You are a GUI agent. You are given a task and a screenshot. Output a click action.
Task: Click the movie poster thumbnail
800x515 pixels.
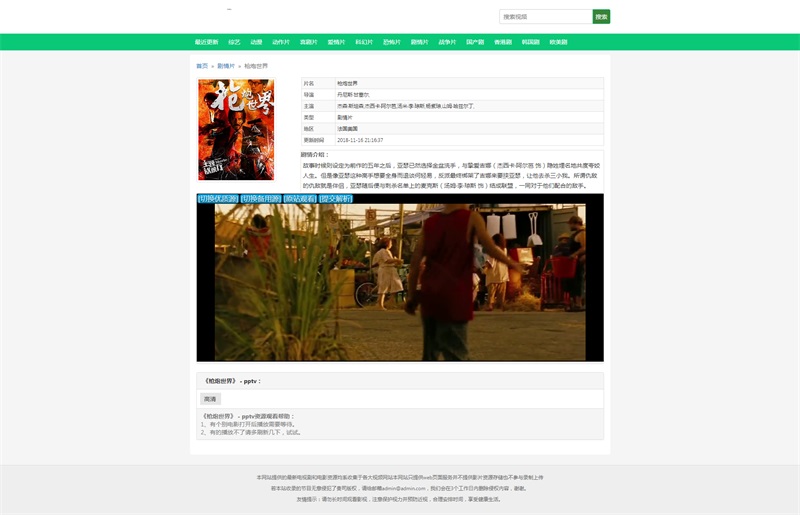coord(236,130)
